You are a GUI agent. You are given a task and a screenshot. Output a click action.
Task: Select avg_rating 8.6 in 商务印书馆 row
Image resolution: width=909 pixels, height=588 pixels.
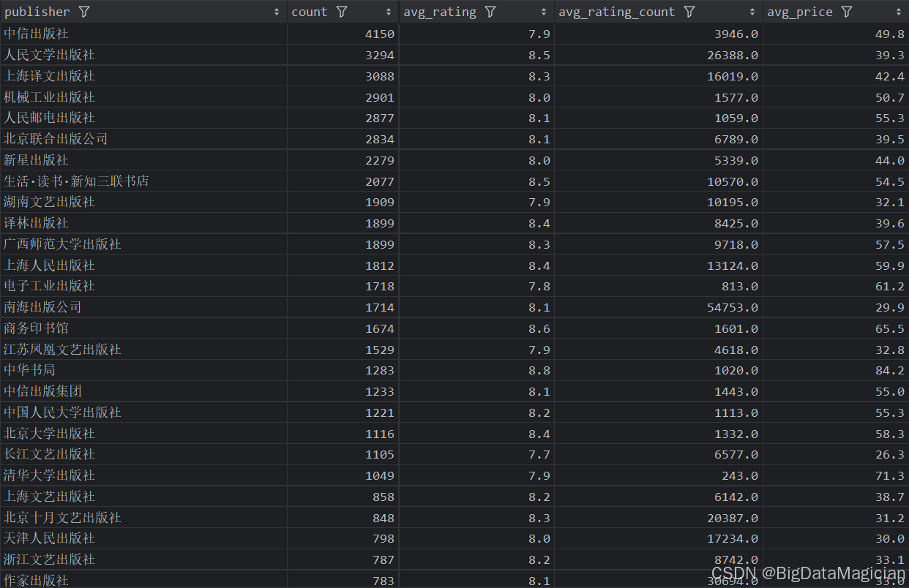539,329
